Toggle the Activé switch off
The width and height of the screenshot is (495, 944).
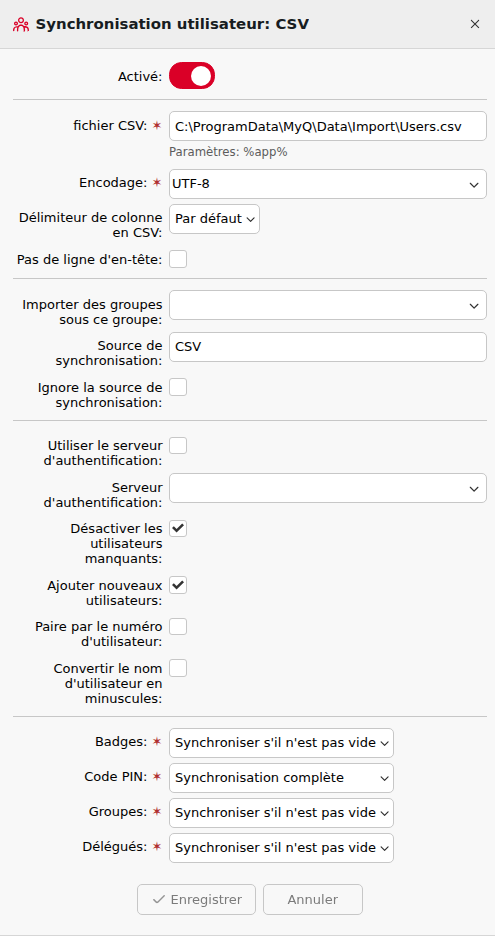click(192, 76)
